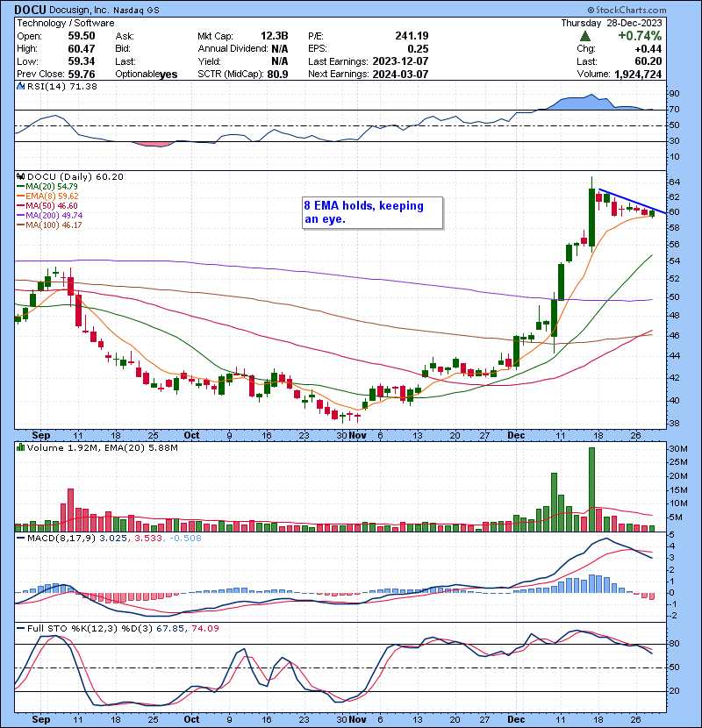Click the '8 EMA holds, keeping an eye.' note
The width and height of the screenshot is (702, 728).
373,212
